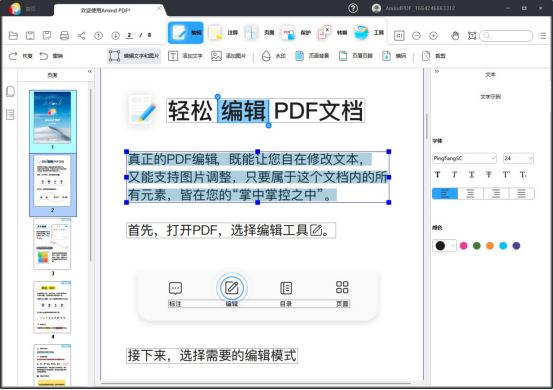
Task: Click the 编码 tool with document icon
Action: point(394,56)
